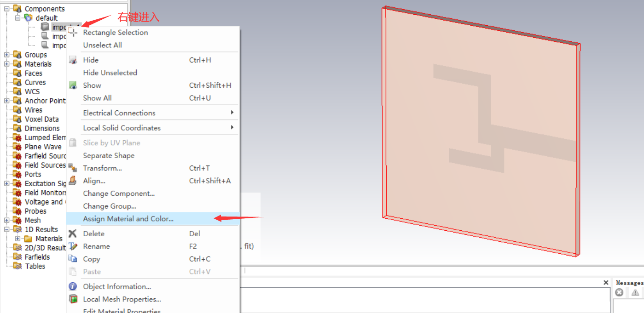Viewport: 644px width, 313px height.
Task: Choose Unselect All from context menu
Action: [152, 45]
